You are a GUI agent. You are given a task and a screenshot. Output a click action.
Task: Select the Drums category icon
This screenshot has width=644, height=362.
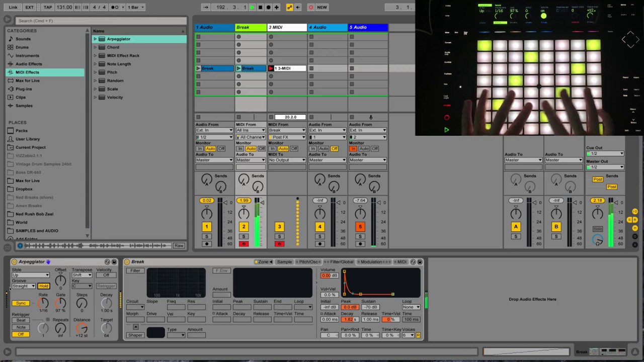point(11,47)
